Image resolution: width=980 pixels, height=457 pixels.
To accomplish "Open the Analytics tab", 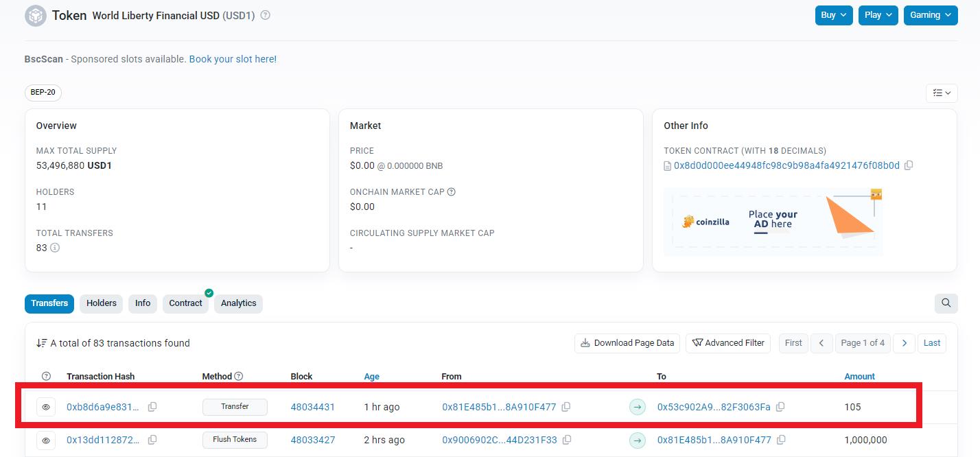I will 238,303.
